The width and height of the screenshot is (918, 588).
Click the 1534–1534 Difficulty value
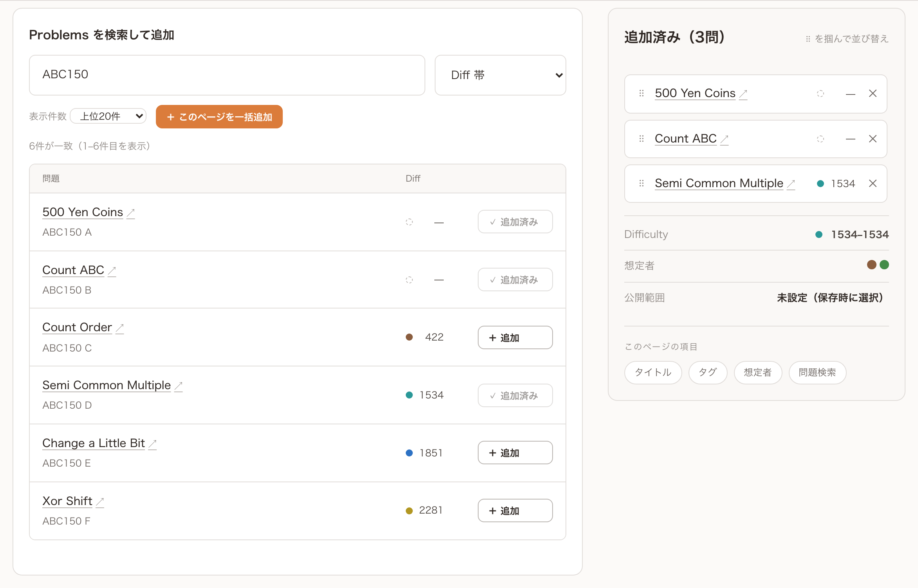click(x=860, y=234)
